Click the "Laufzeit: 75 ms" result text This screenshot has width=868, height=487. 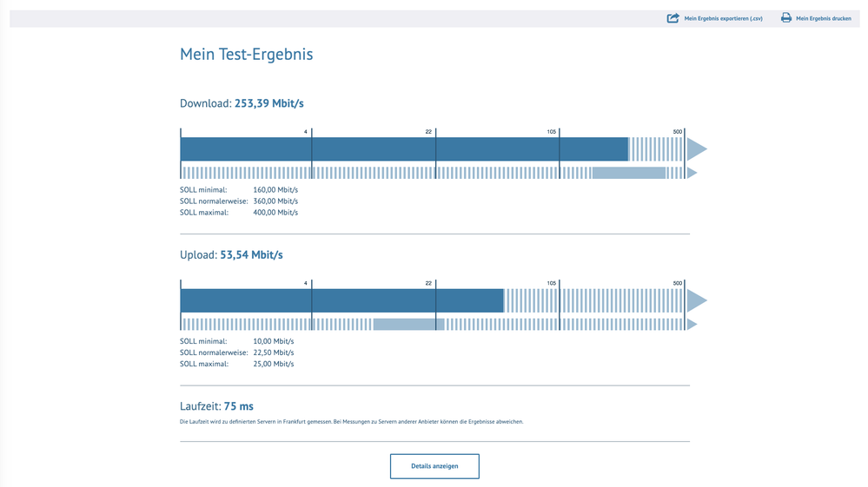pos(216,406)
